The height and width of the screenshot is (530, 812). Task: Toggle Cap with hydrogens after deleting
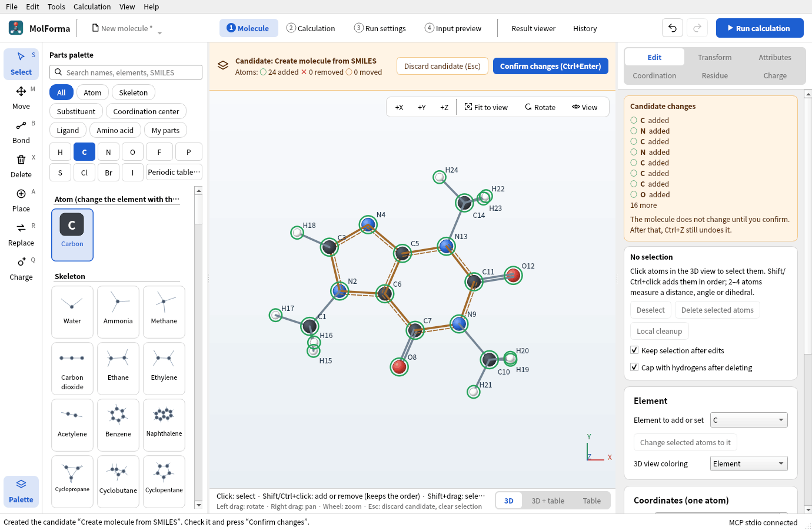click(634, 367)
